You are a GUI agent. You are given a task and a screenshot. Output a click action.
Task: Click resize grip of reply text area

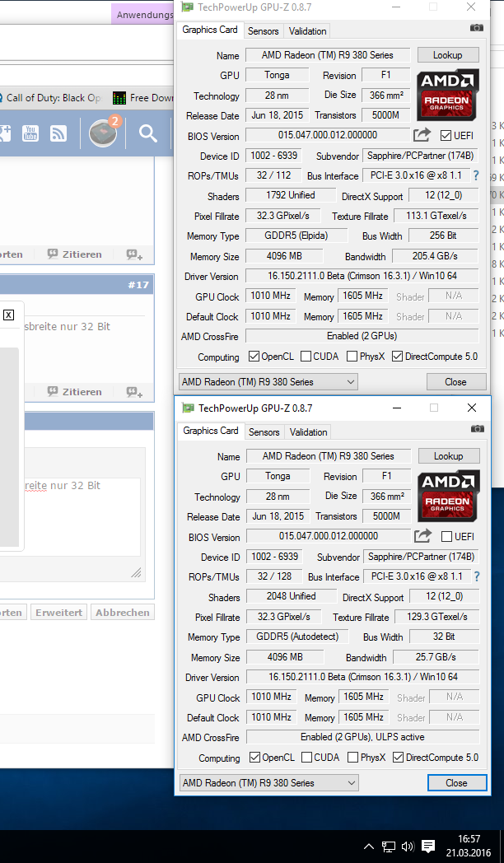point(136,572)
